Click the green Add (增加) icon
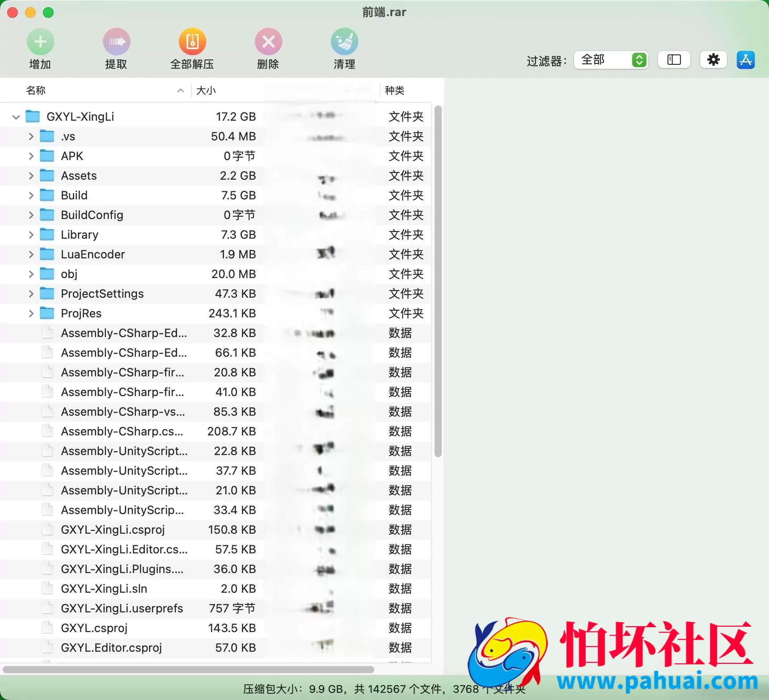 coord(40,42)
